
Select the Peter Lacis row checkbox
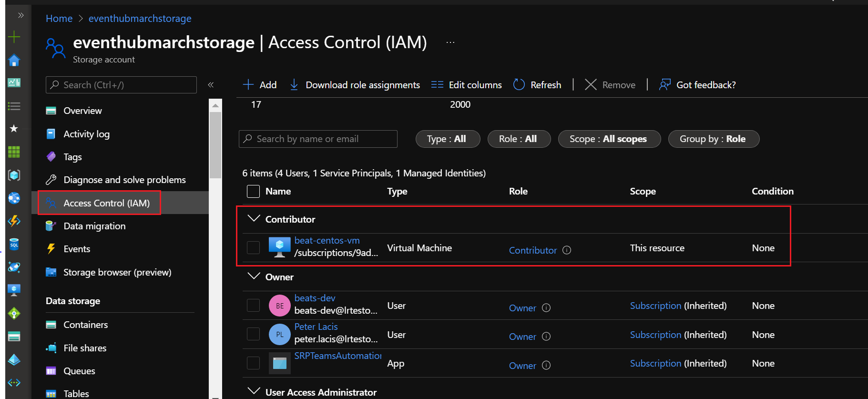[253, 335]
